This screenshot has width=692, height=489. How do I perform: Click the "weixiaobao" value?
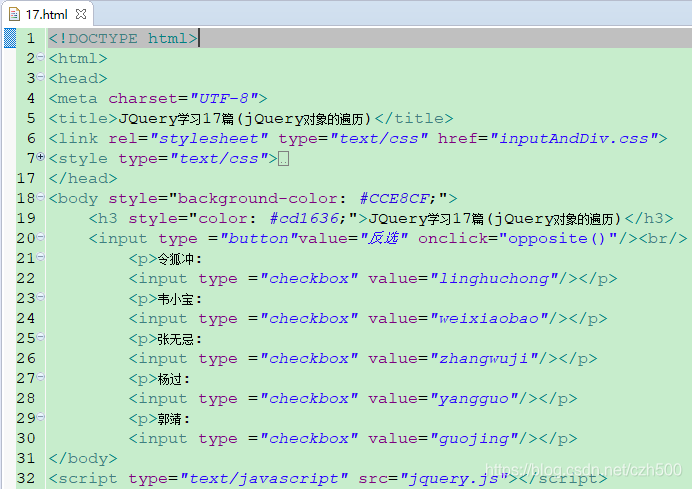(x=489, y=319)
